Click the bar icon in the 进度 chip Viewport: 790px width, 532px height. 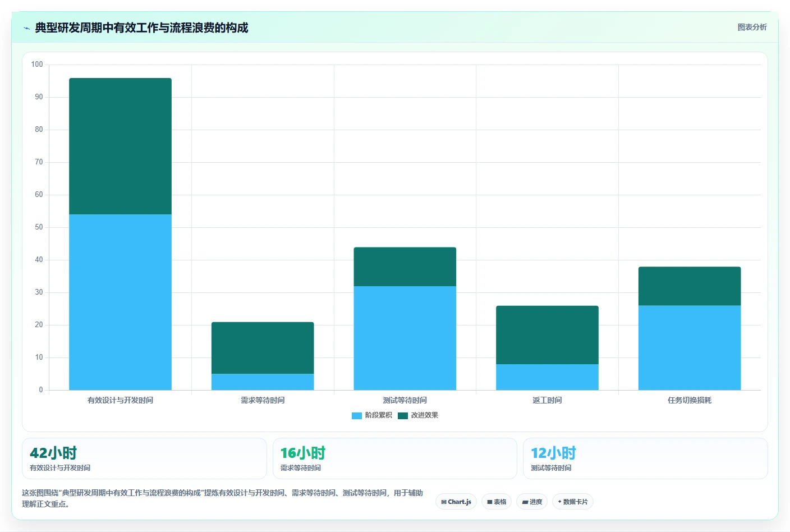coord(525,502)
